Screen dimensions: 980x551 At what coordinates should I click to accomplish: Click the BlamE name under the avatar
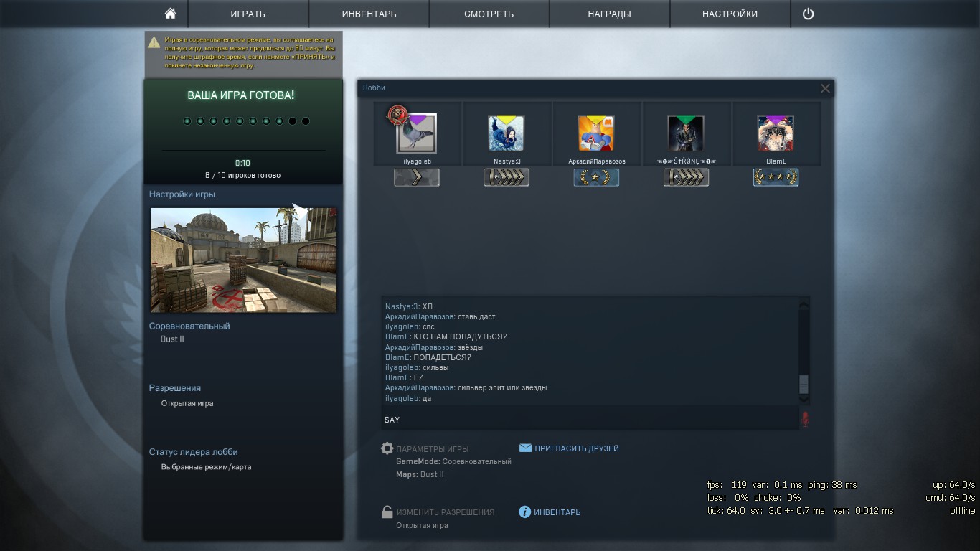click(776, 161)
